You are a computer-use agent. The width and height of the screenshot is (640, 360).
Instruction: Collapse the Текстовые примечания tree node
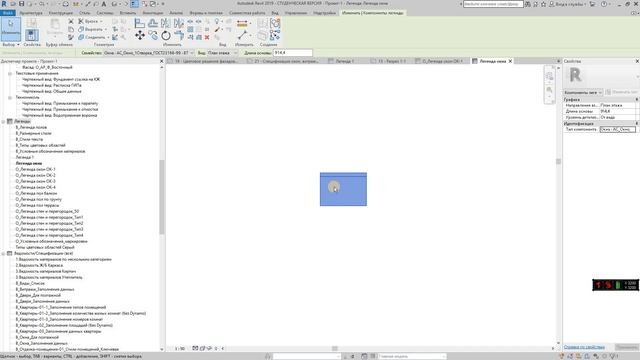coord(10,73)
